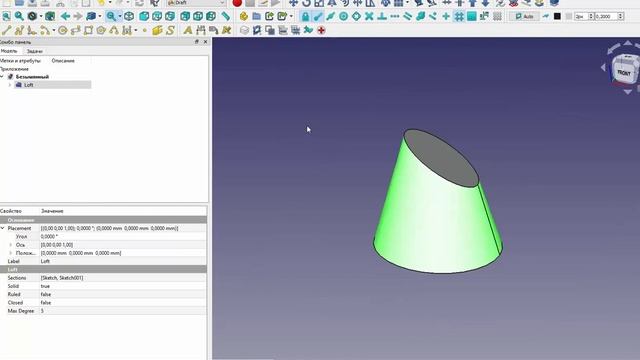Image resolution: width=640 pixels, height=360 pixels.
Task: Select the Draft Line tool
Action: point(6,30)
